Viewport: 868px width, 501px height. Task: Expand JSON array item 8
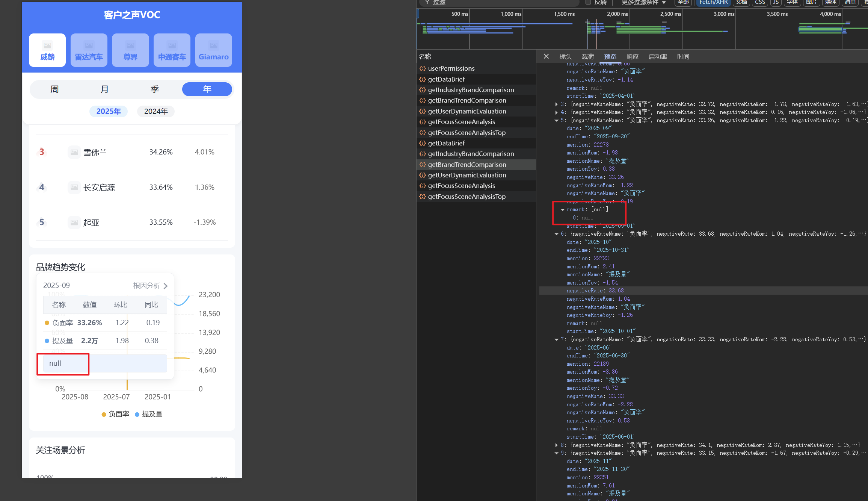(x=556, y=445)
